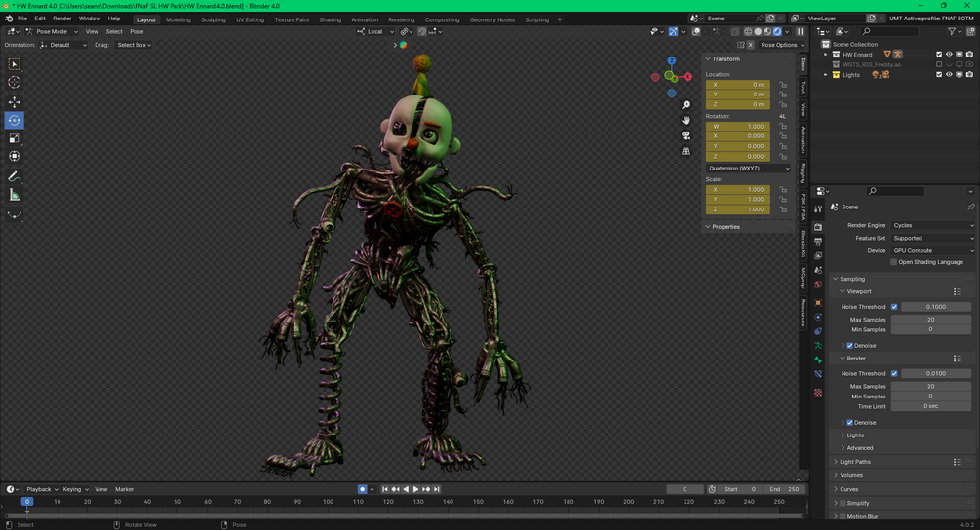
Task: Disable the Viewport Denoise checkbox
Action: pyautogui.click(x=850, y=346)
